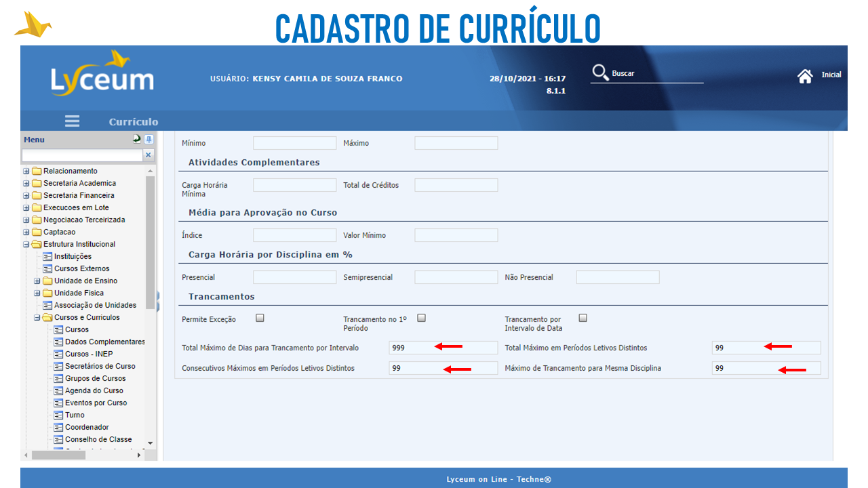The image size is (868, 488).
Task: Select Turno in the menu tree
Action: click(x=75, y=415)
